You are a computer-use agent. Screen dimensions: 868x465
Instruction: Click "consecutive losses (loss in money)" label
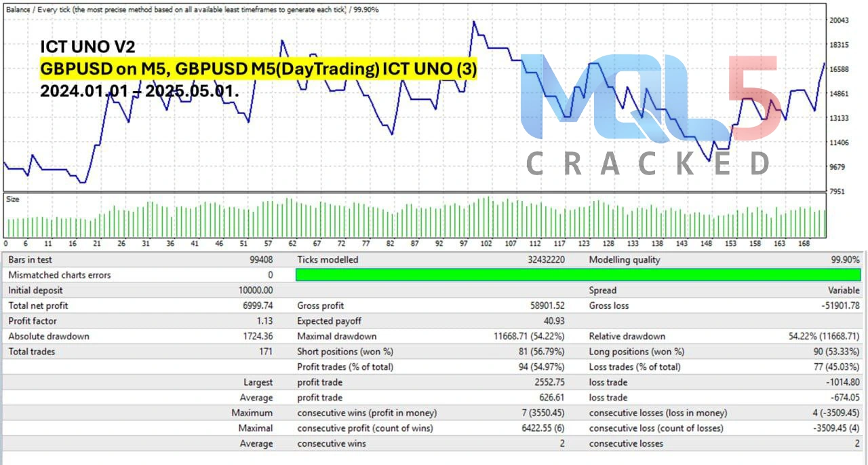pos(658,413)
